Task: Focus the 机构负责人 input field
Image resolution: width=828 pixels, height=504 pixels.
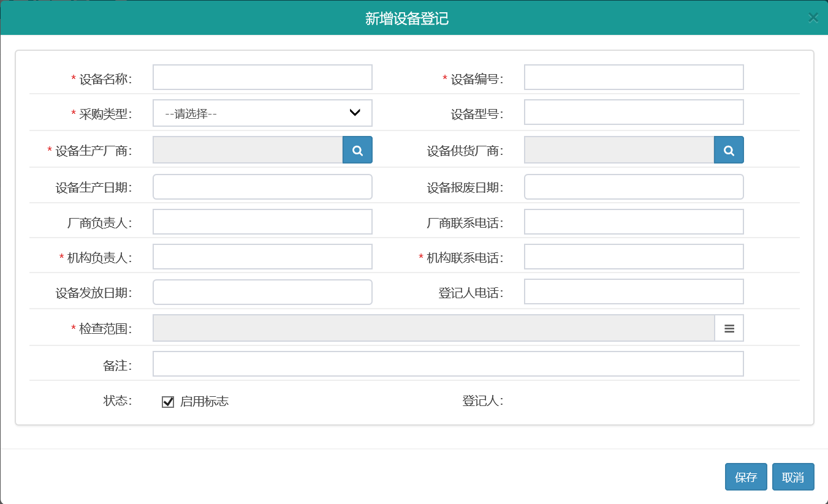Action: [262, 257]
